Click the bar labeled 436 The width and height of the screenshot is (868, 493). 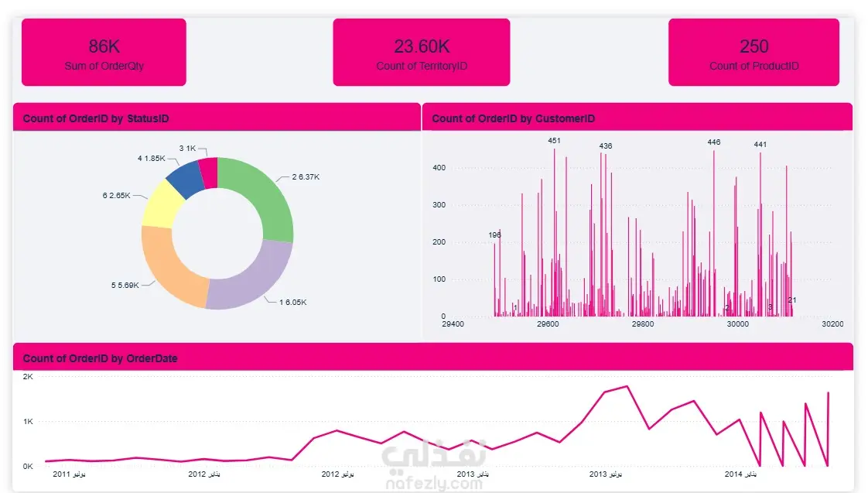pyautogui.click(x=606, y=235)
